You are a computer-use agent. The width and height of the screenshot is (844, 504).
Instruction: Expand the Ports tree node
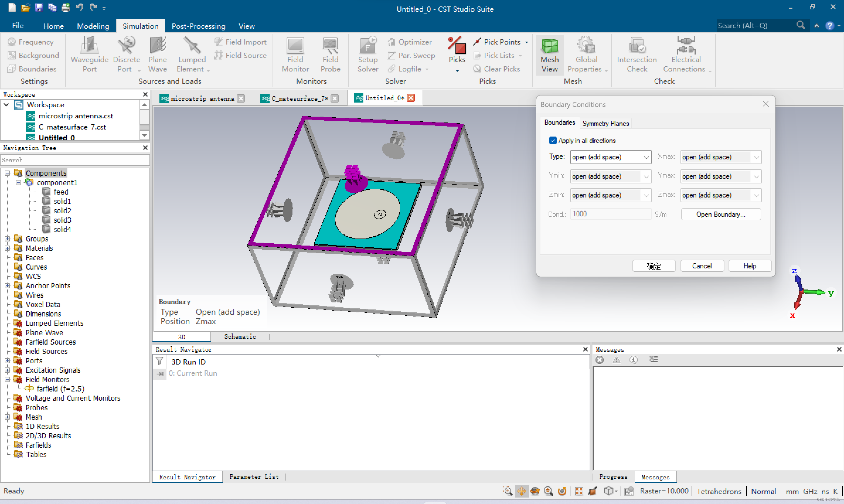pos(7,361)
